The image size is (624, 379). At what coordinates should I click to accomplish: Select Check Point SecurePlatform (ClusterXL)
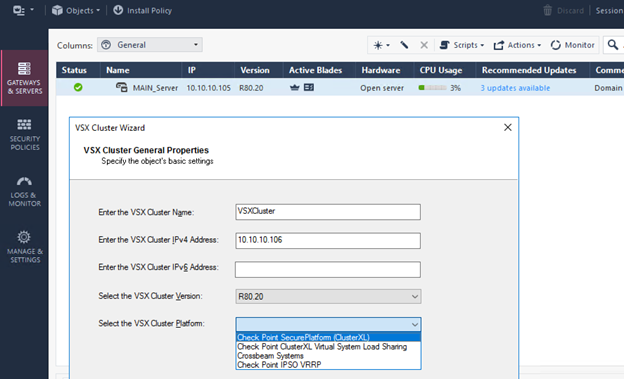coord(328,337)
